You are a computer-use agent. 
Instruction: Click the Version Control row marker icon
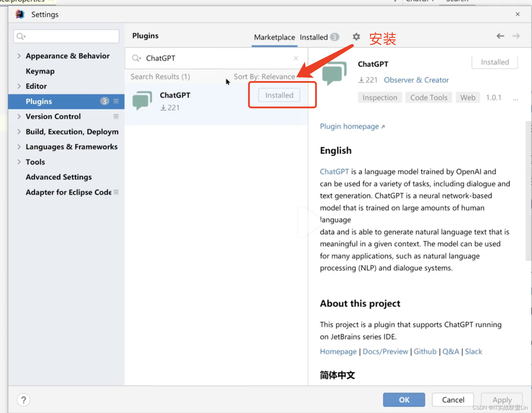pos(116,116)
